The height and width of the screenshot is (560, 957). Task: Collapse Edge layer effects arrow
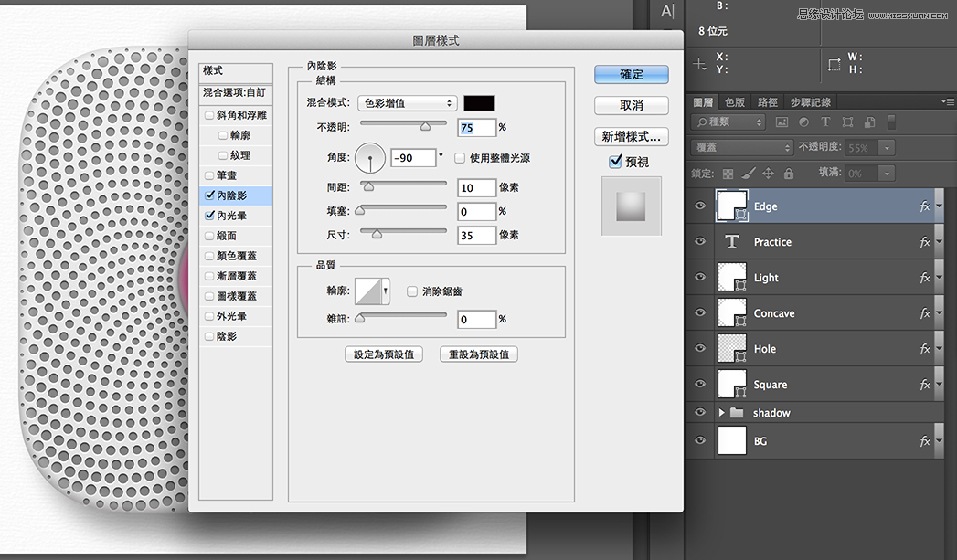940,206
